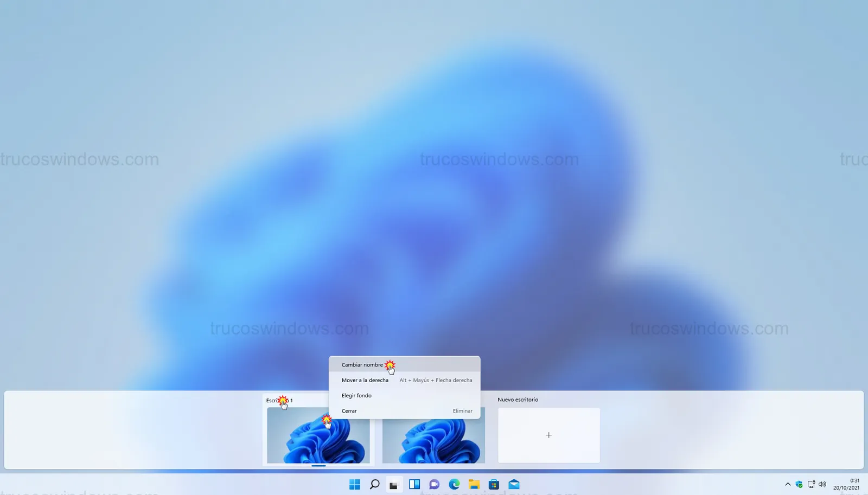Open the Mail app
Image resolution: width=868 pixels, height=495 pixels.
[514, 484]
